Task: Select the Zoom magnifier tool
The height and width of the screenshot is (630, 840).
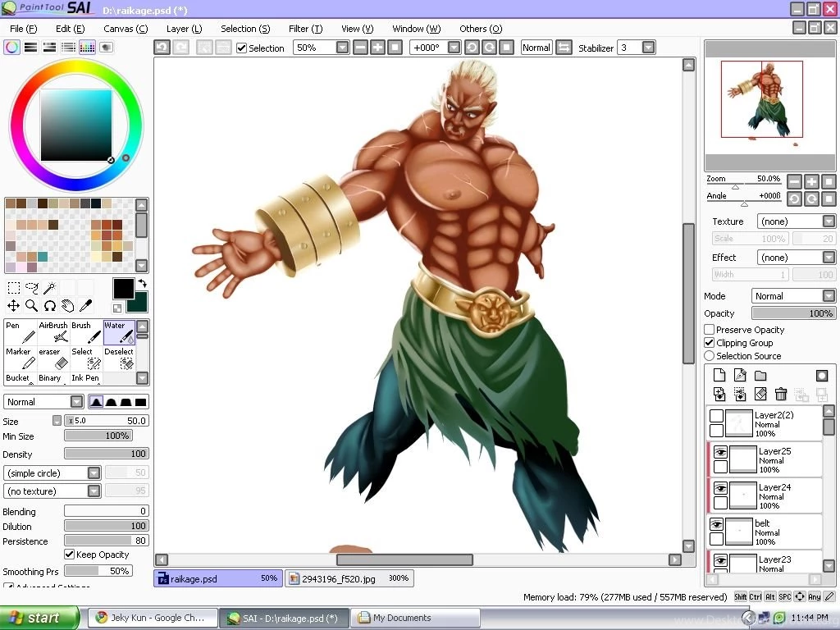Action: click(32, 306)
